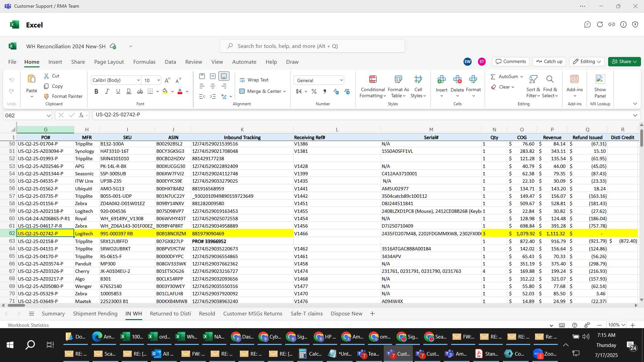Open Find & Select magnifier
The height and width of the screenshot is (362, 644).
(x=550, y=86)
